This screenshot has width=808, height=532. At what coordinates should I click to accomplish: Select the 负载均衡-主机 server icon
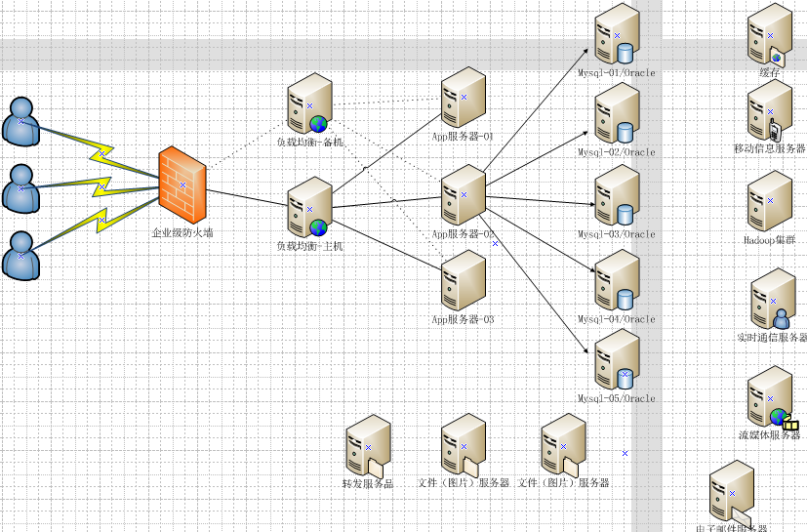click(310, 207)
